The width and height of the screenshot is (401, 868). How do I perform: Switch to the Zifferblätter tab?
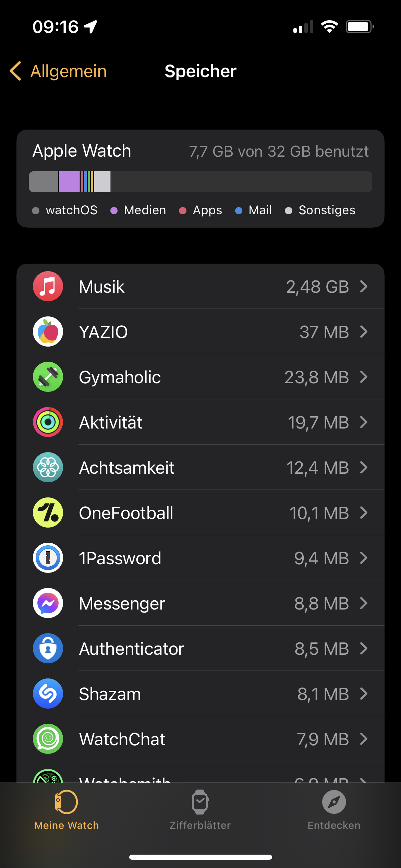[200, 810]
